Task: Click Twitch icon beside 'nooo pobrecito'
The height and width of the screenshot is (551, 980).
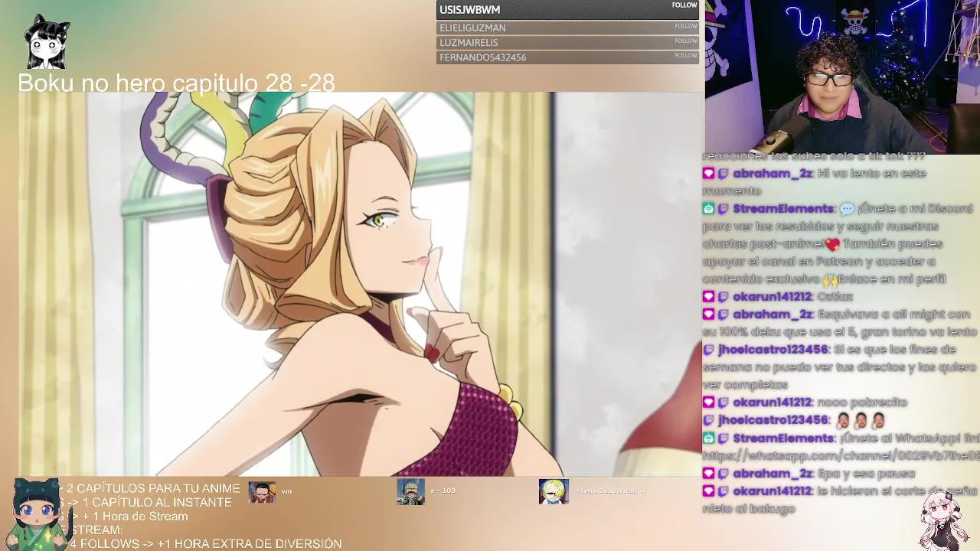Action: tap(724, 403)
